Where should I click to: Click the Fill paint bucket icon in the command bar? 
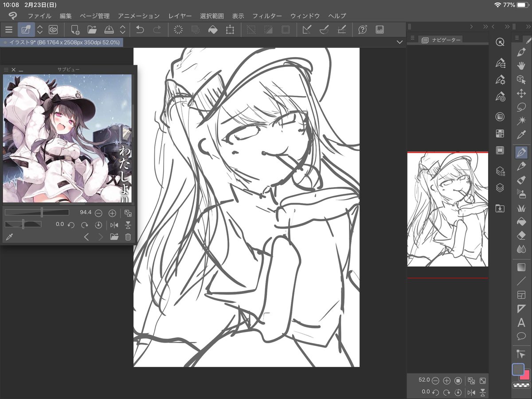(213, 30)
